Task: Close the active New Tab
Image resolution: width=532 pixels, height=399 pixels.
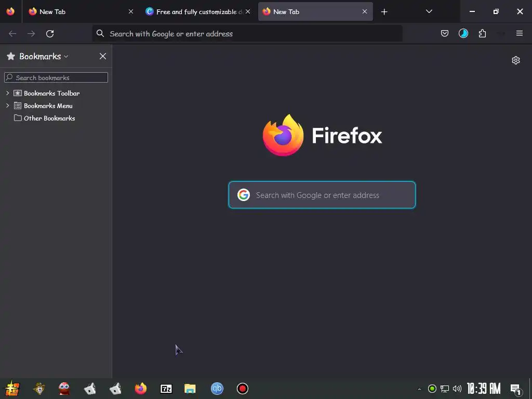Action: pyautogui.click(x=364, y=11)
